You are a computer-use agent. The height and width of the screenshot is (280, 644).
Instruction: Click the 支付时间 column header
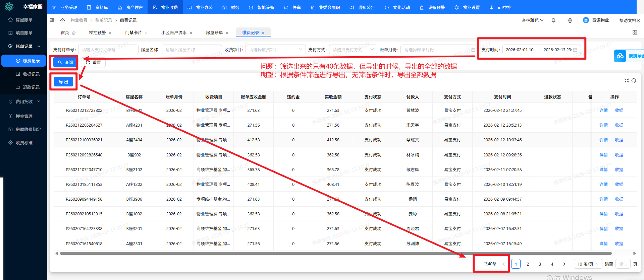pos(502,97)
